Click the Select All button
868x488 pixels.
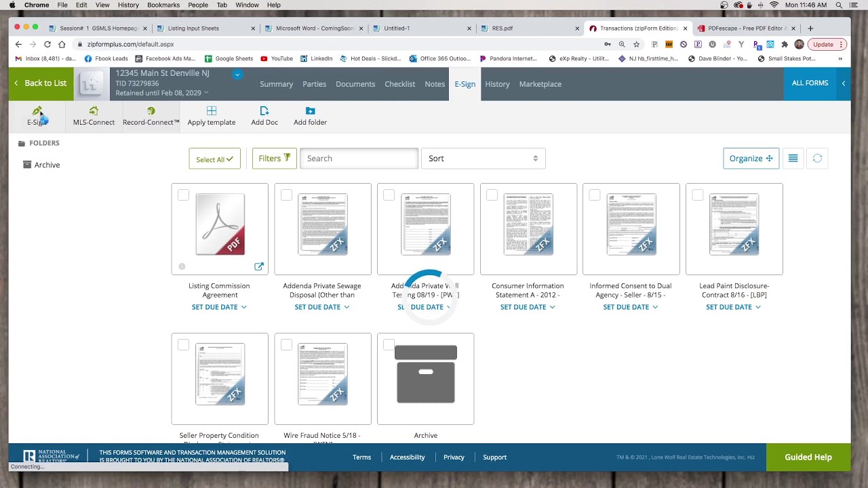(x=214, y=159)
